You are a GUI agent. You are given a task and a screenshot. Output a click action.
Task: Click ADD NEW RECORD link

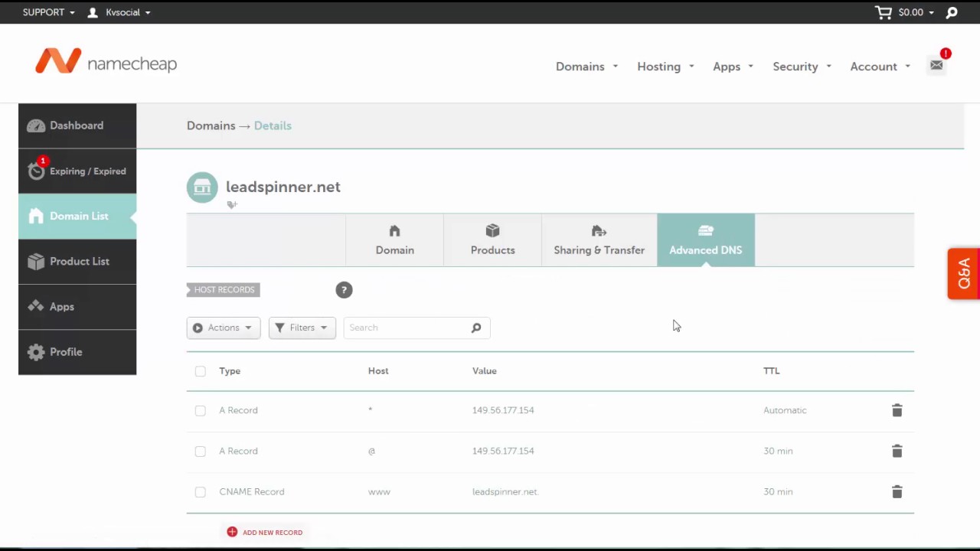[x=273, y=532]
